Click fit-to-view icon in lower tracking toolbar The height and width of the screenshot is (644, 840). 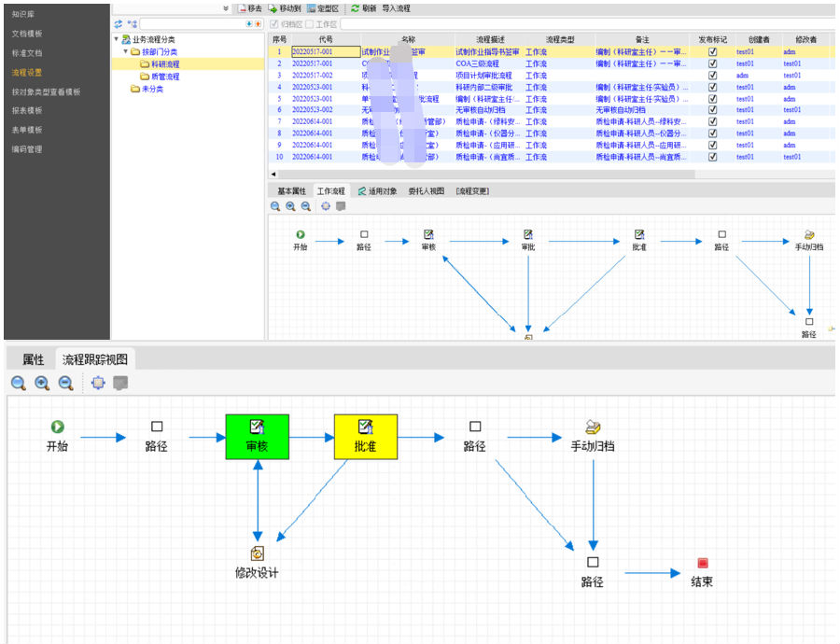[99, 383]
